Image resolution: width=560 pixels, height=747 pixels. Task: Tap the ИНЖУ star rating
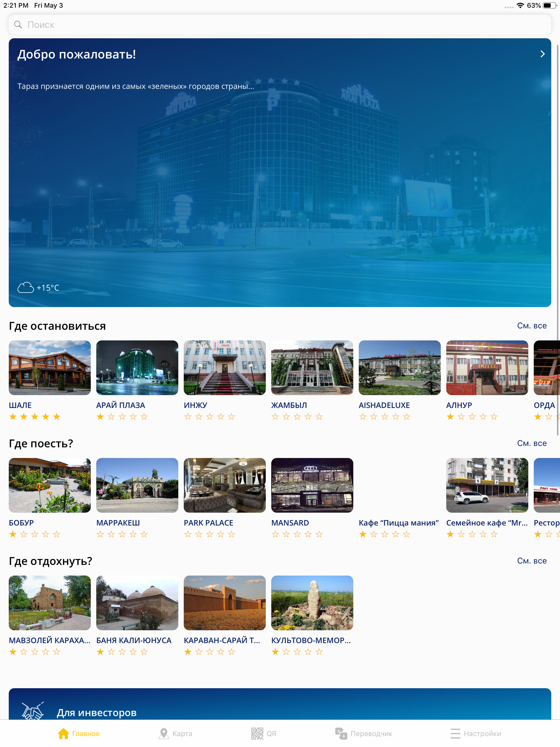pos(210,417)
